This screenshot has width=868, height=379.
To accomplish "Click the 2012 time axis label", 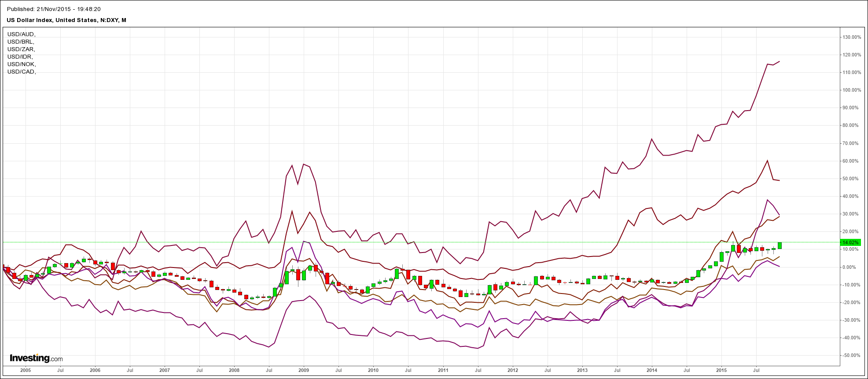I will [513, 370].
